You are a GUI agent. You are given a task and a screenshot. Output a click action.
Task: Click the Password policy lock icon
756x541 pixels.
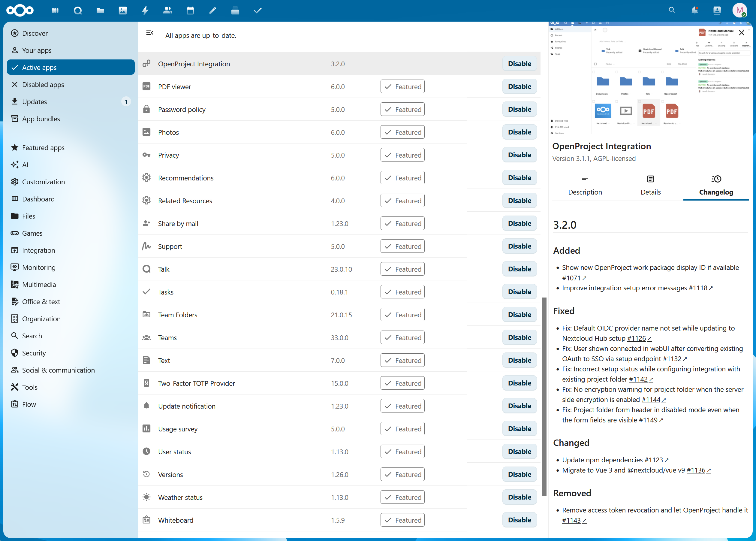pos(146,109)
